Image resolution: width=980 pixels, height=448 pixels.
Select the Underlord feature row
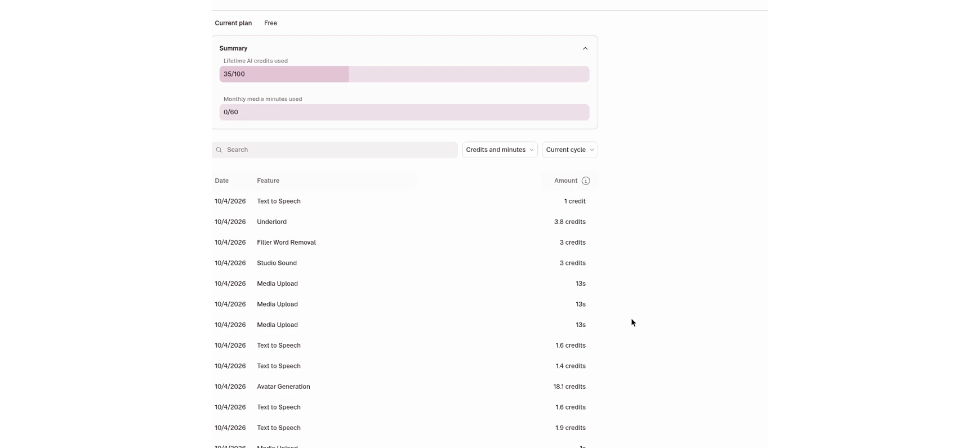(404, 222)
